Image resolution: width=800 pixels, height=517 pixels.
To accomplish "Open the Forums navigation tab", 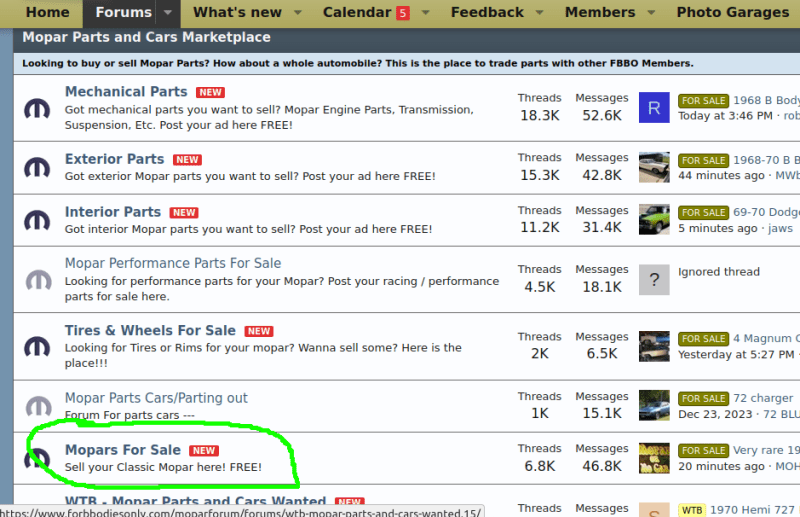I will 123,12.
